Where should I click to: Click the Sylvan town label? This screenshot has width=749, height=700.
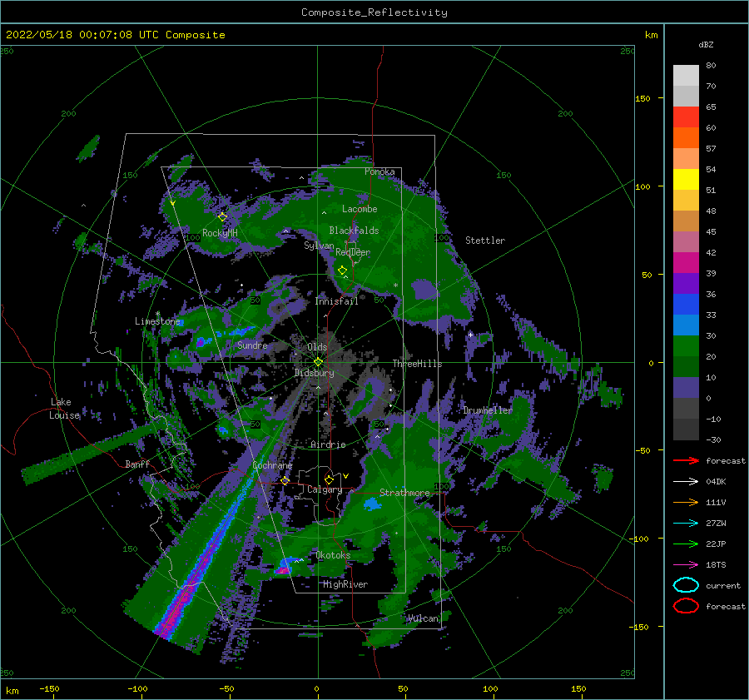tap(319, 246)
